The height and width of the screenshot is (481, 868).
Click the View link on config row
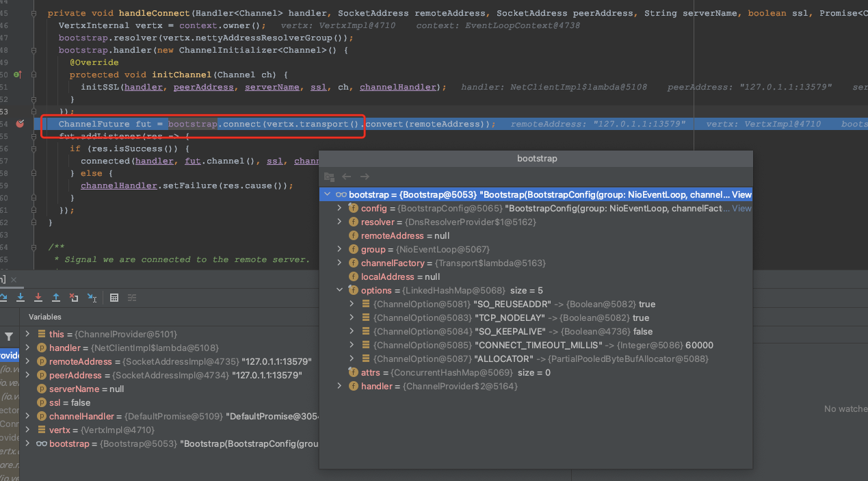pos(741,209)
